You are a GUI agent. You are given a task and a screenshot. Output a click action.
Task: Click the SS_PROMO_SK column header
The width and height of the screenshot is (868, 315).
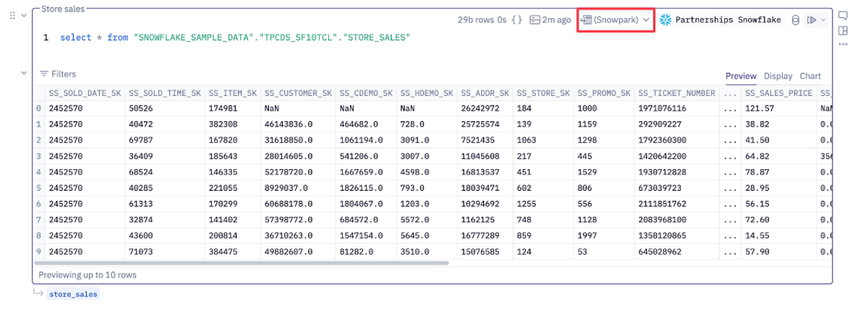[x=604, y=93]
